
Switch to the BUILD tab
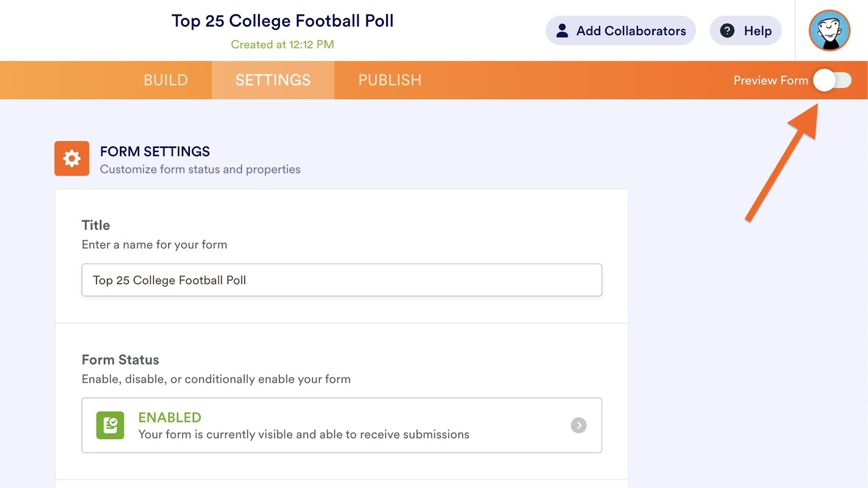pyautogui.click(x=165, y=80)
